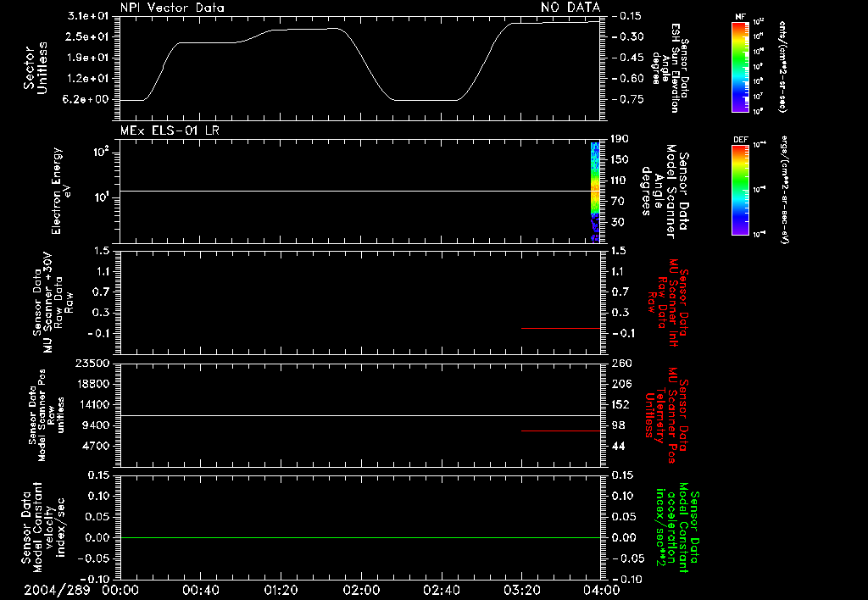
Task: Click the 'ESH Sun Elevation Angle' axis label
Action: (x=670, y=68)
